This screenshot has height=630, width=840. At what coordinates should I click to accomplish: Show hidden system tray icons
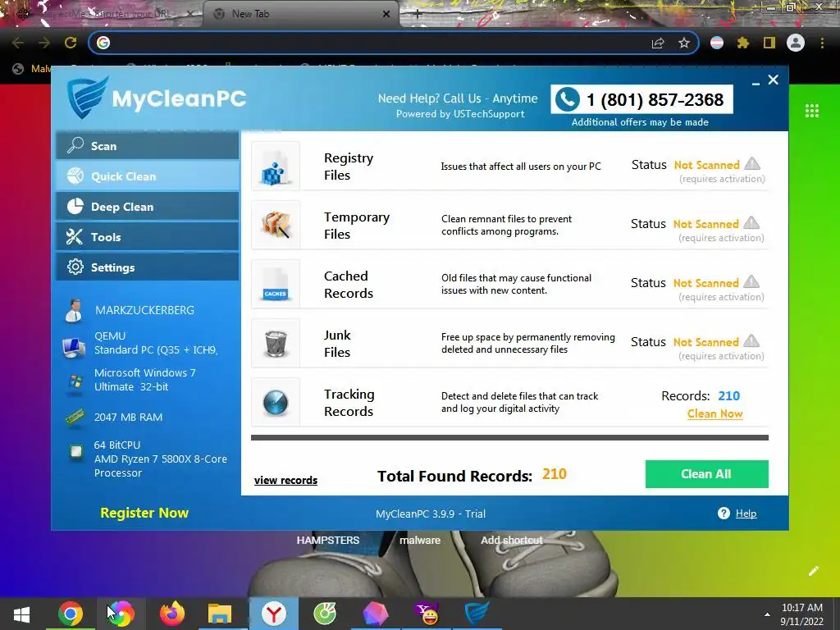point(767,614)
